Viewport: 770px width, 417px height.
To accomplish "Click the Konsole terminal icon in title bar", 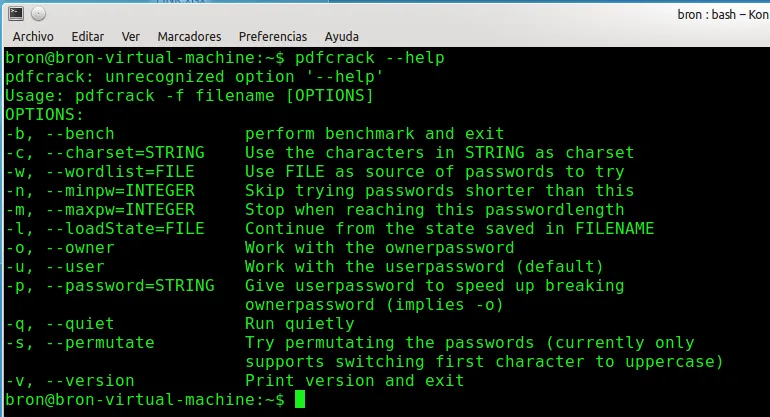I will pos(16,14).
